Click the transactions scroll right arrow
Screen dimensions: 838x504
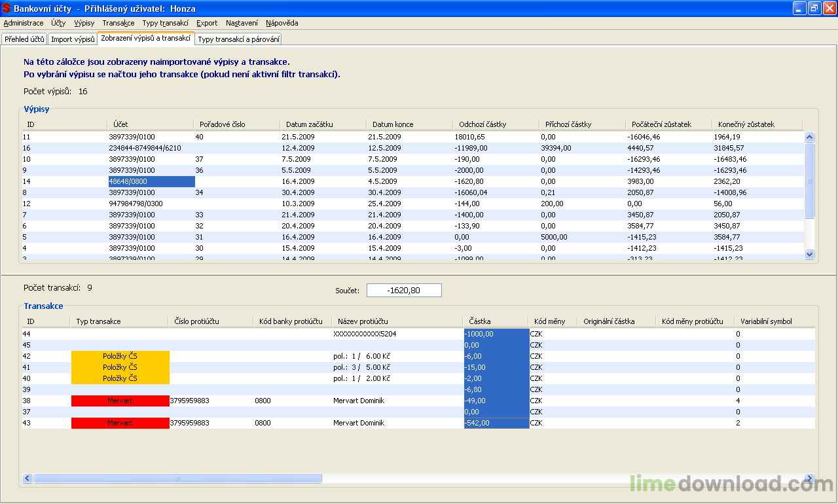pyautogui.click(x=809, y=478)
